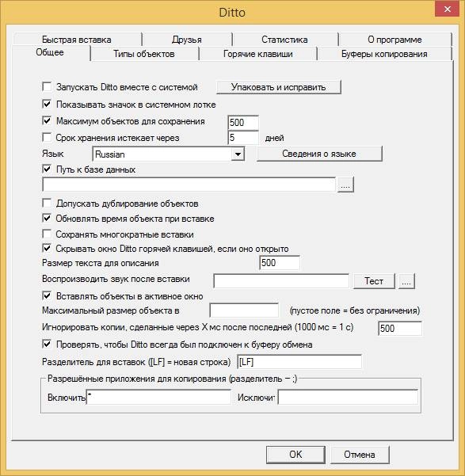Screen dimensions: 465x476
Task: Enable Запускать Ditto вместе с системой checkbox
Action: pyautogui.click(x=47, y=87)
